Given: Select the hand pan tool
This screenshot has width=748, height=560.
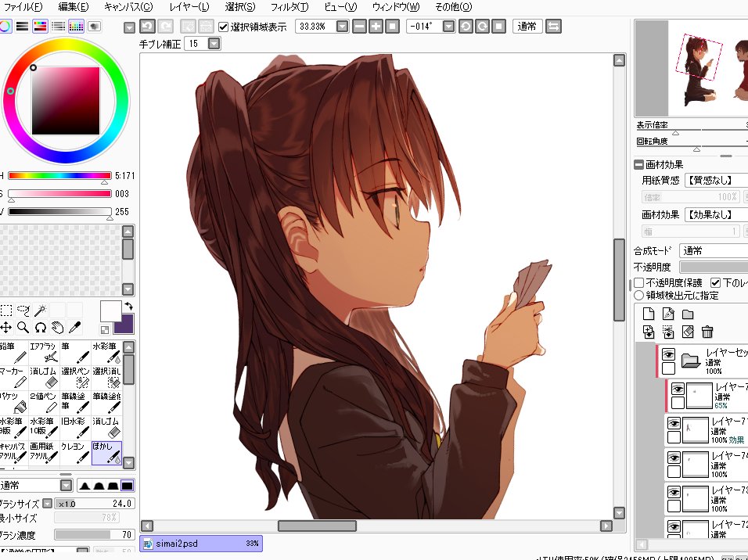Looking at the screenshot, I should [58, 327].
